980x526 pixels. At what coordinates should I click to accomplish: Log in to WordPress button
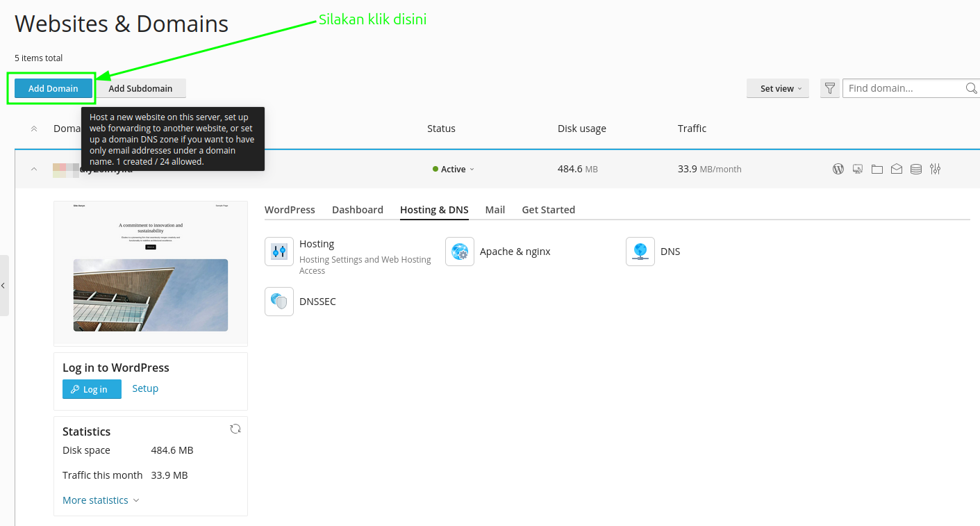coord(92,389)
